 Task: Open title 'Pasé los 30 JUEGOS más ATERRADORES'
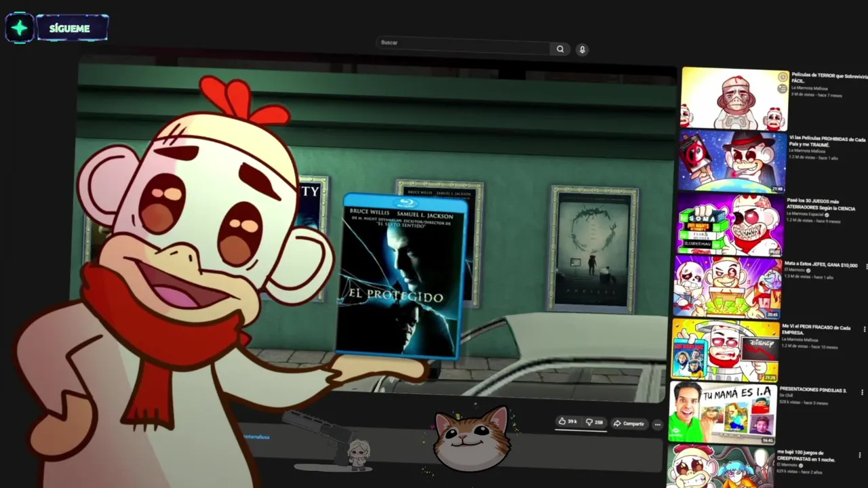821,203
